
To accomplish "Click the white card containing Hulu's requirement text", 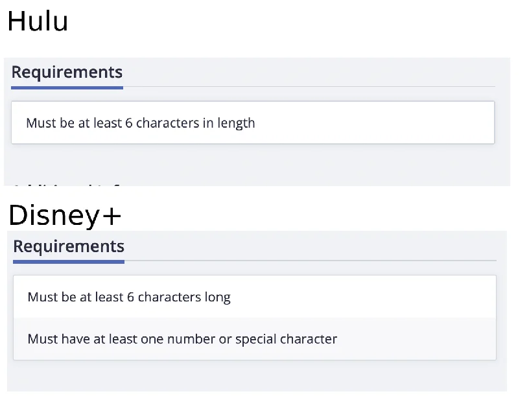I will [253, 122].
